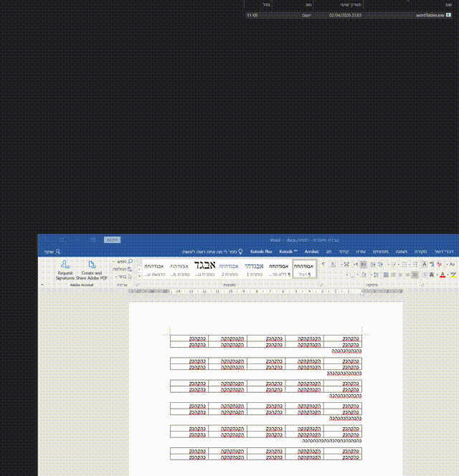Image resolution: width=459 pixels, height=476 pixels.
Task: Click the highlighted Sign in button in title bar
Action: click(x=112, y=240)
